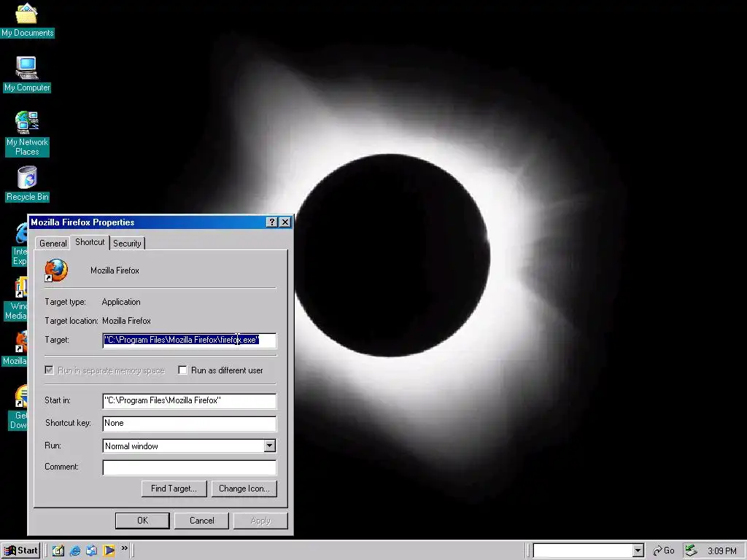The width and height of the screenshot is (747, 560).
Task: Toggle the Run as different user checkbox
Action: [182, 370]
